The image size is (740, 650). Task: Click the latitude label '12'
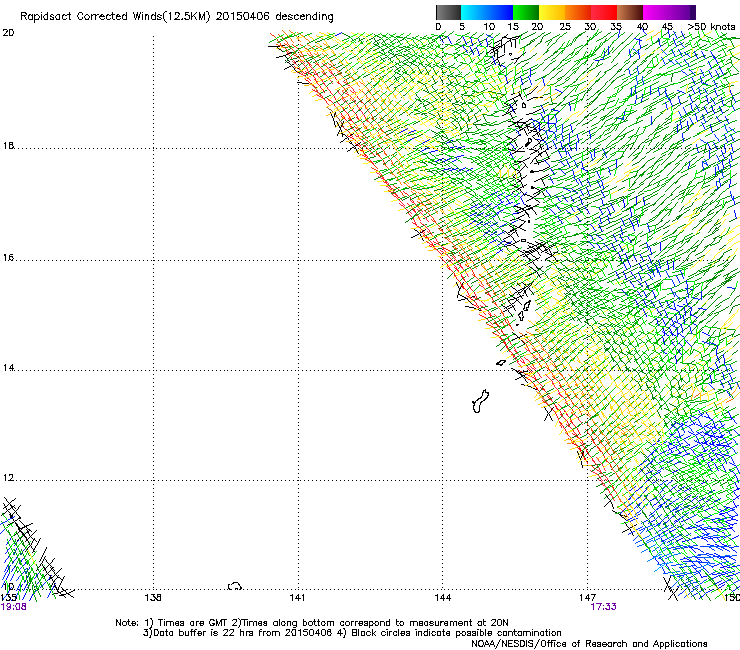8,478
